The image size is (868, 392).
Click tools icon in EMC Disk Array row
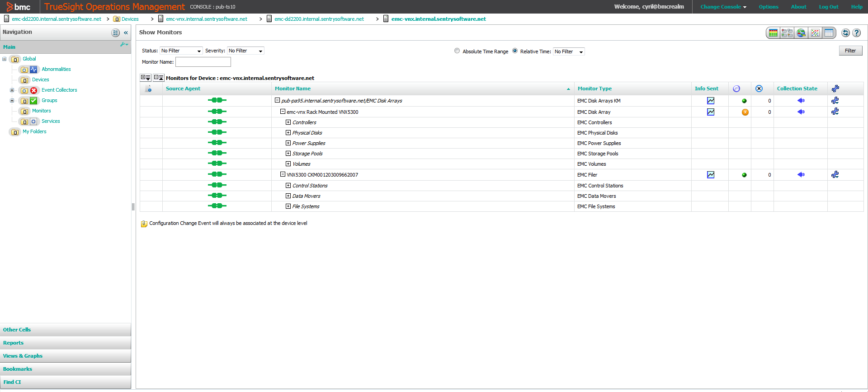[835, 112]
